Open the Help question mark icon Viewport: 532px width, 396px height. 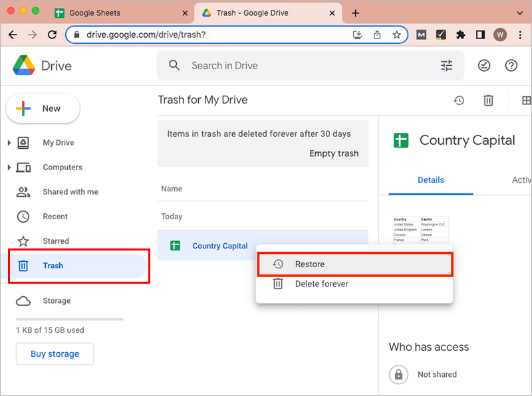[511, 65]
